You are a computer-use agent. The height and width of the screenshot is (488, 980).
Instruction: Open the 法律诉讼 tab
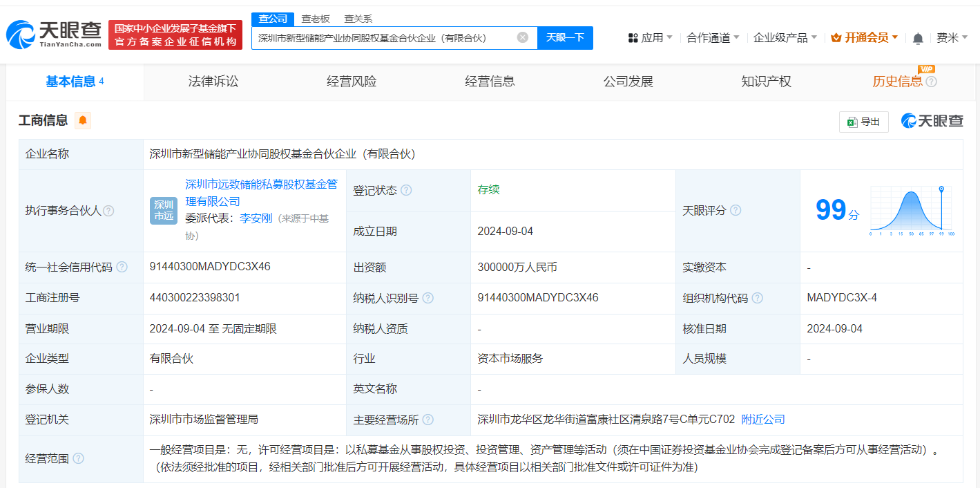coord(212,81)
